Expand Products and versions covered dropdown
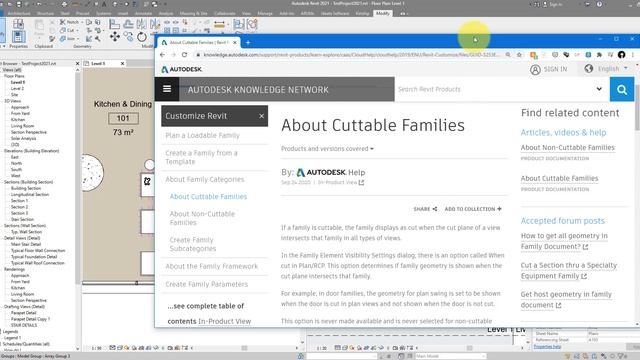640x360 pixels. (327, 149)
